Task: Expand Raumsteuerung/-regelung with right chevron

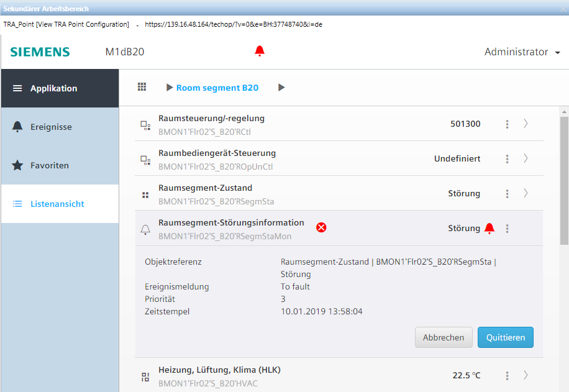Action: (526, 124)
